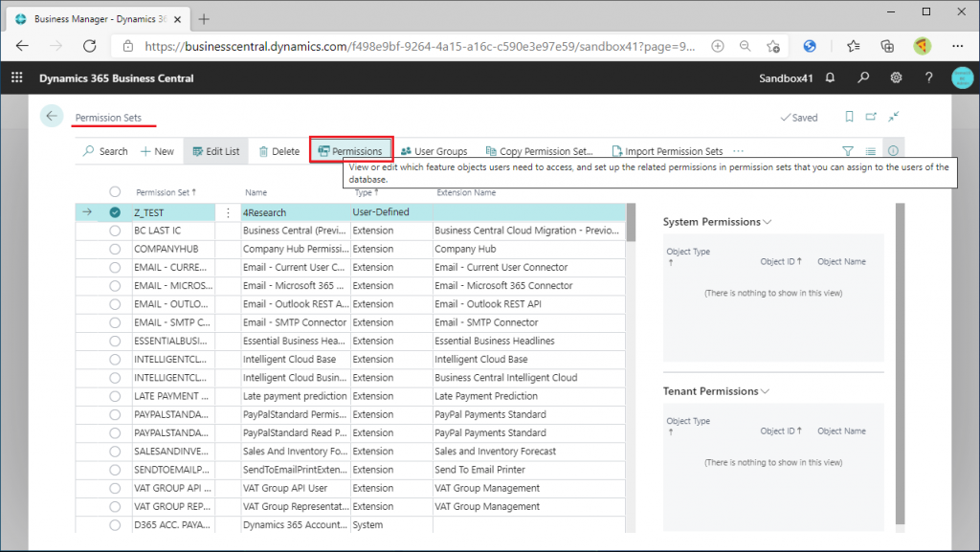Screen dimensions: 980x552
Task: Click the permission list vertical scrollbar
Action: pos(631,222)
